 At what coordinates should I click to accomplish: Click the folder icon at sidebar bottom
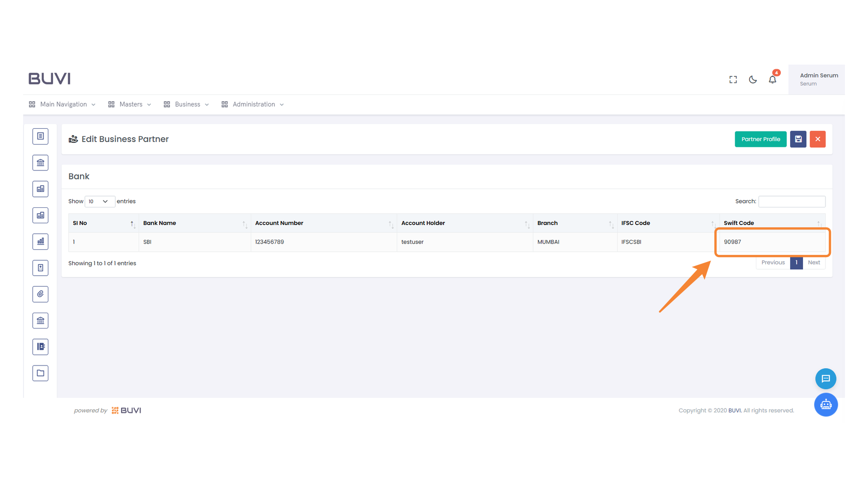(x=40, y=373)
